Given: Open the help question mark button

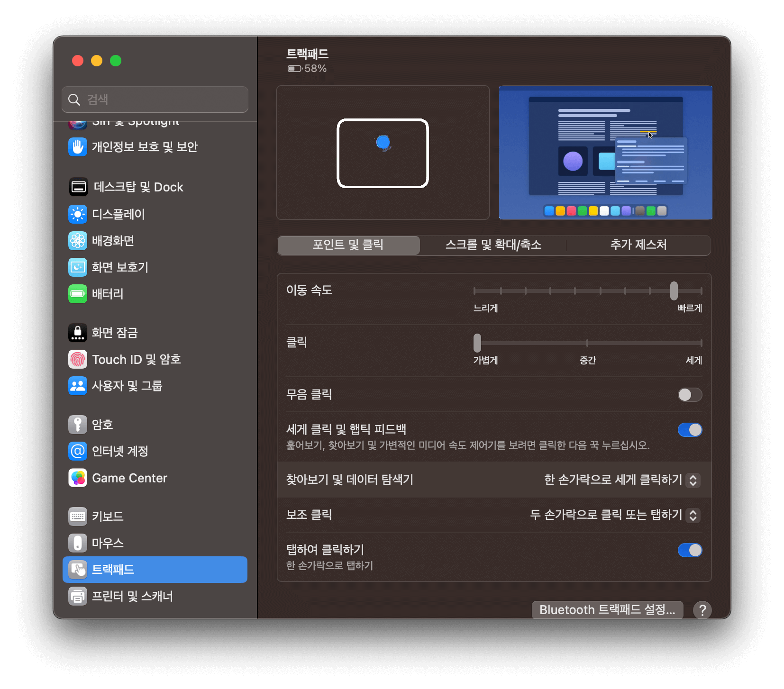Looking at the screenshot, I should 703,610.
